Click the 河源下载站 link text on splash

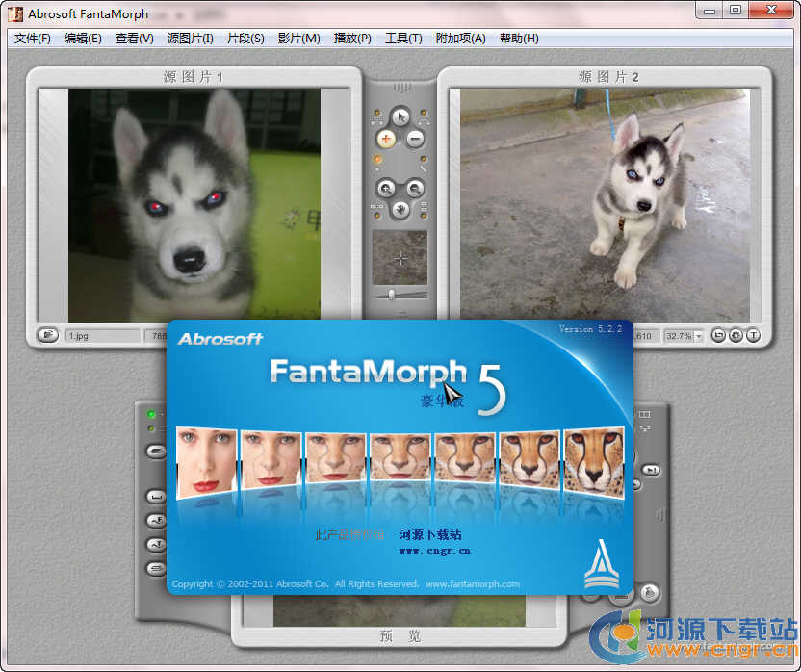(x=430, y=534)
